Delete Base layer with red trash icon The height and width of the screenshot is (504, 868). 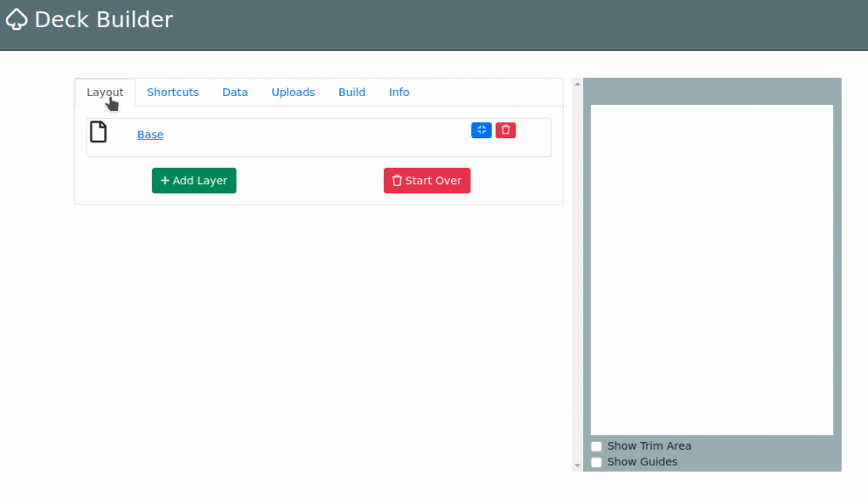506,130
